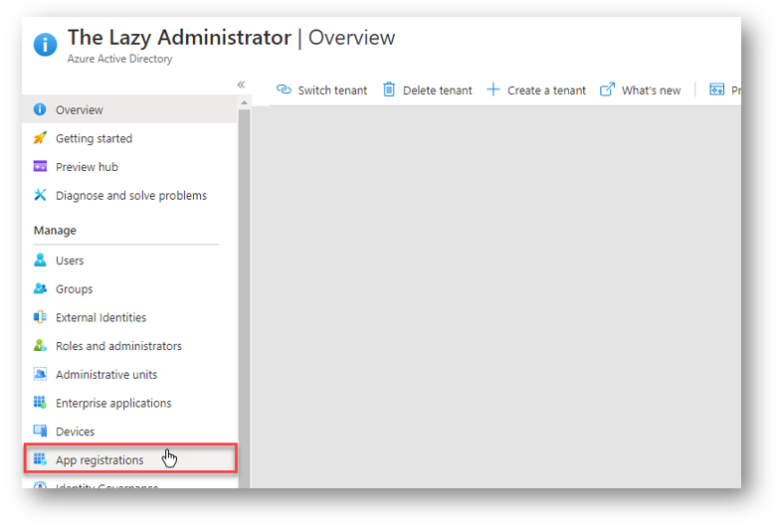Click the Preview hub icon
780x532 pixels.
[x=40, y=166]
